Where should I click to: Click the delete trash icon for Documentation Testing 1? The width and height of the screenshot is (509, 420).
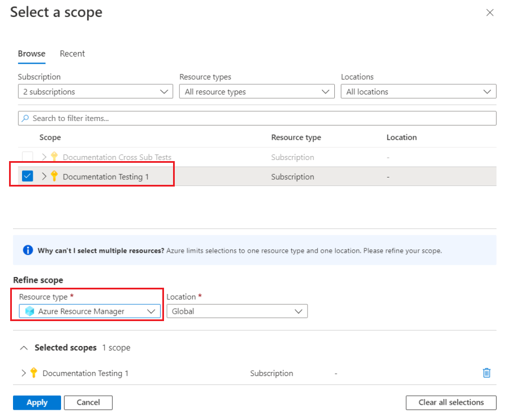[486, 373]
